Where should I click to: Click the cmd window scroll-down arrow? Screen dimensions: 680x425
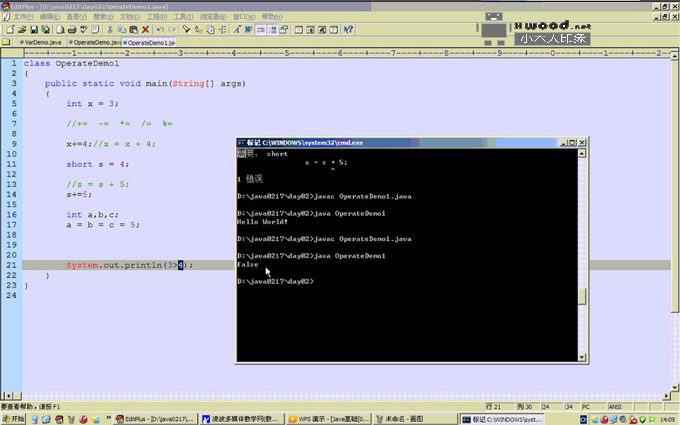point(582,357)
